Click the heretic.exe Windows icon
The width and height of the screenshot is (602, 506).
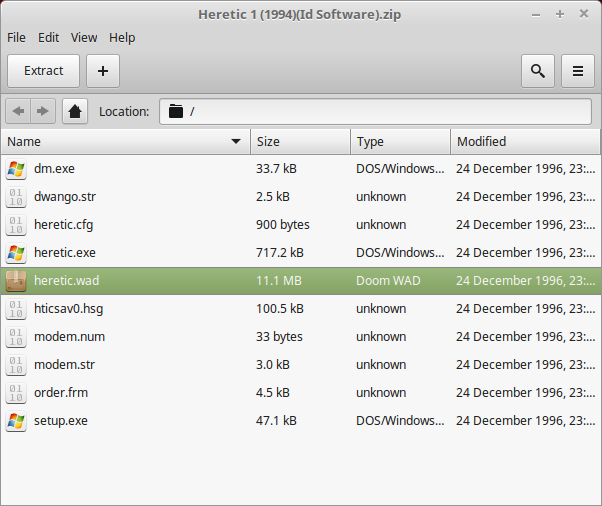pos(16,253)
